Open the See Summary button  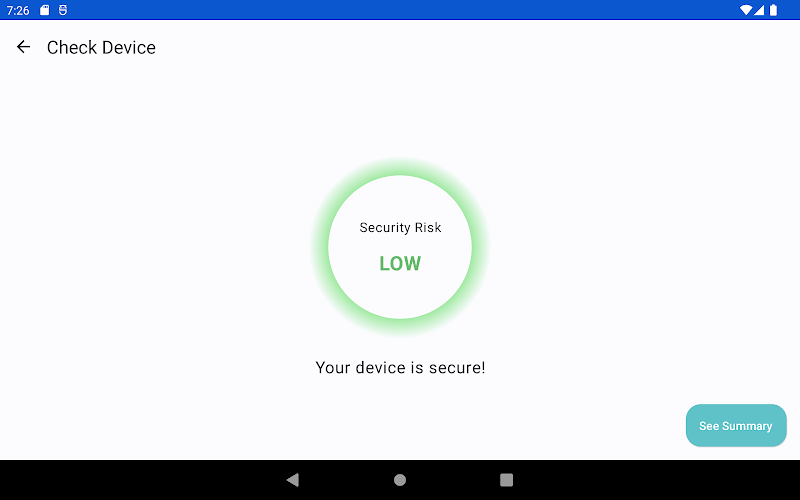[736, 426]
